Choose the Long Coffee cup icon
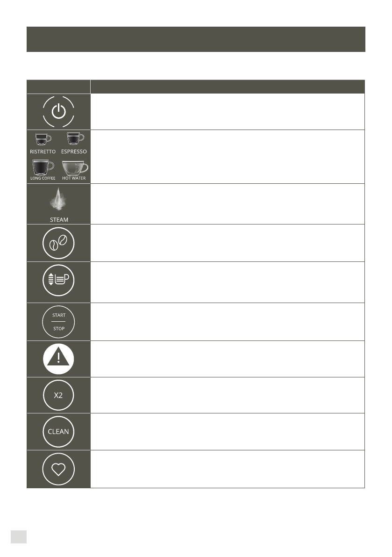 (x=43, y=167)
